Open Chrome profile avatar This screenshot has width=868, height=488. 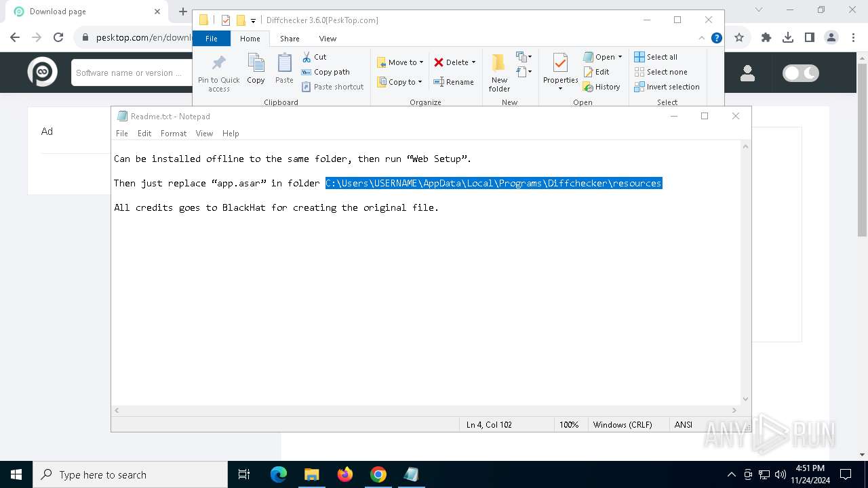coord(831,37)
